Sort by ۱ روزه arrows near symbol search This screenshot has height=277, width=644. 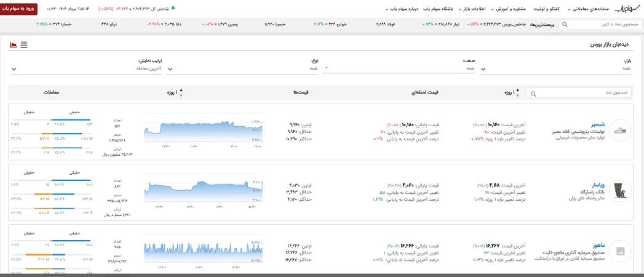click(x=517, y=93)
